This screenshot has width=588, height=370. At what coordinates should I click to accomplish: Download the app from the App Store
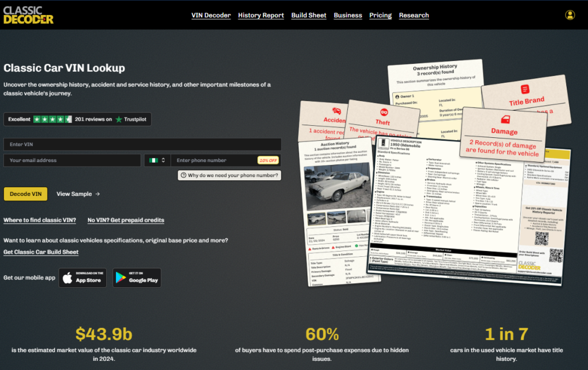(83, 277)
